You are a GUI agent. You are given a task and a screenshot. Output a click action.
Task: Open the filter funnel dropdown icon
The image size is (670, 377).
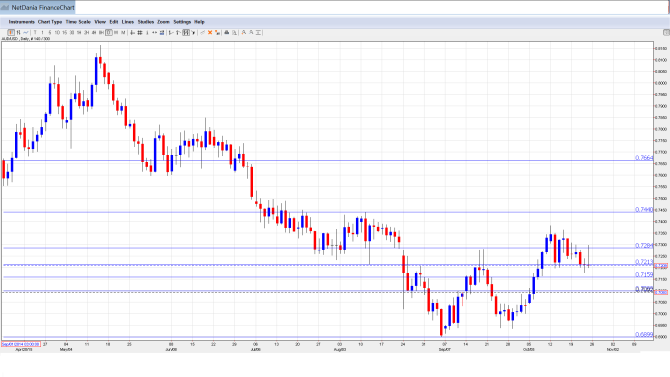(x=194, y=32)
